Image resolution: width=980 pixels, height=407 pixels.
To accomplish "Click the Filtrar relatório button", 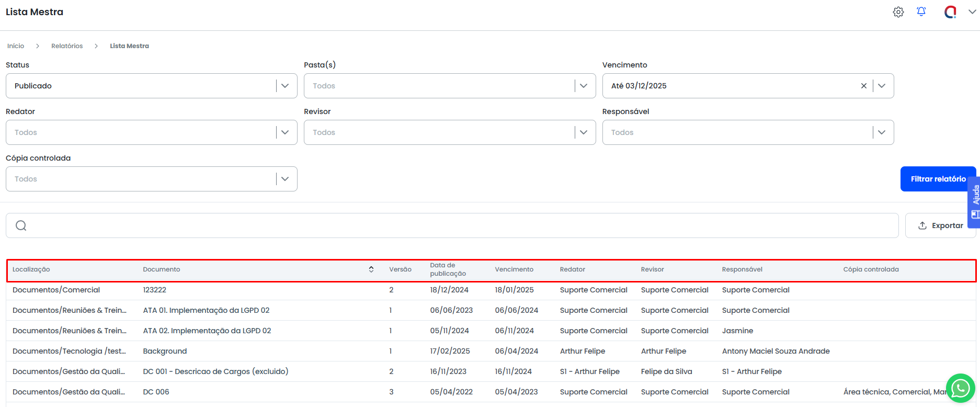I will (x=938, y=179).
